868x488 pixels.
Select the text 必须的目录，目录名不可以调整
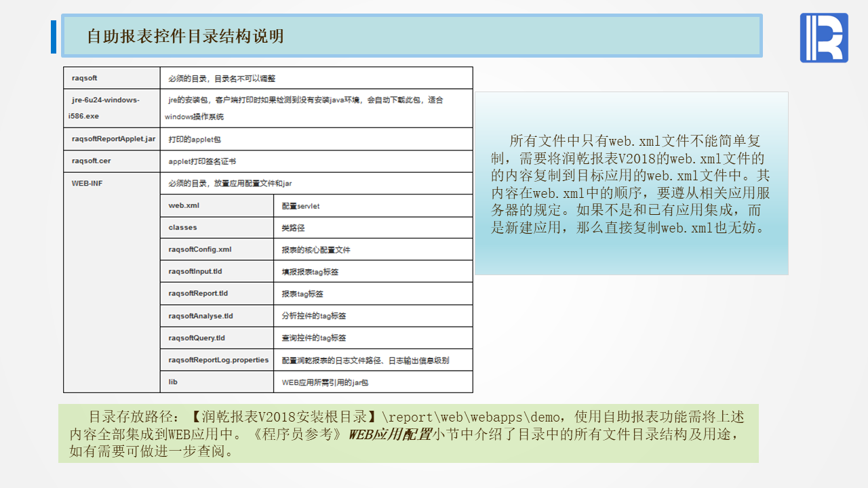tap(222, 79)
